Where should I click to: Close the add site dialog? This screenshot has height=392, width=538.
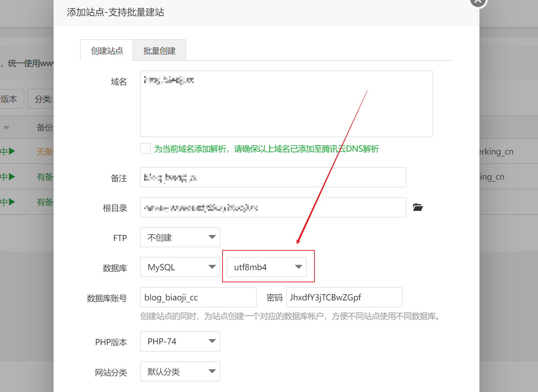coord(478,2)
